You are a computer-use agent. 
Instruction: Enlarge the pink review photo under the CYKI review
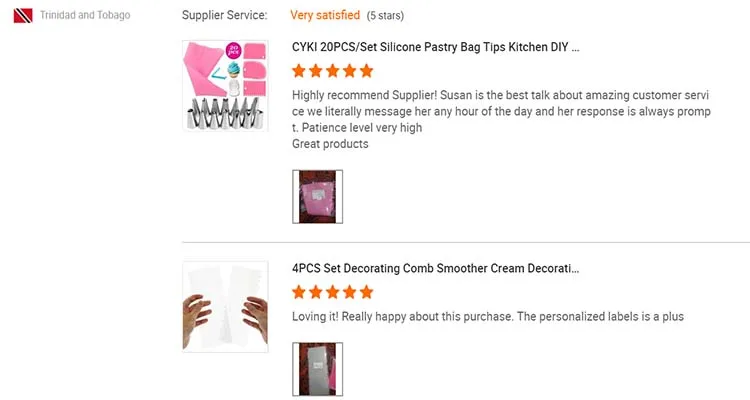click(x=317, y=196)
